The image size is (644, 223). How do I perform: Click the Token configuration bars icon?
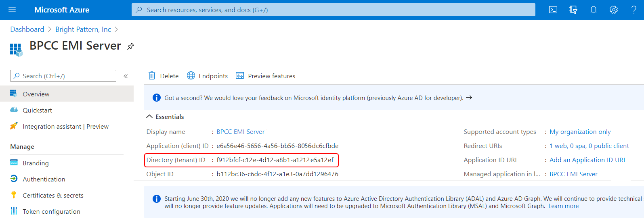coord(14,211)
